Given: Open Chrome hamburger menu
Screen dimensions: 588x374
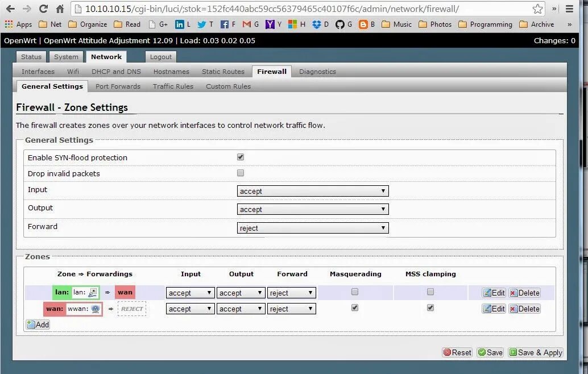Looking at the screenshot, I should [569, 9].
